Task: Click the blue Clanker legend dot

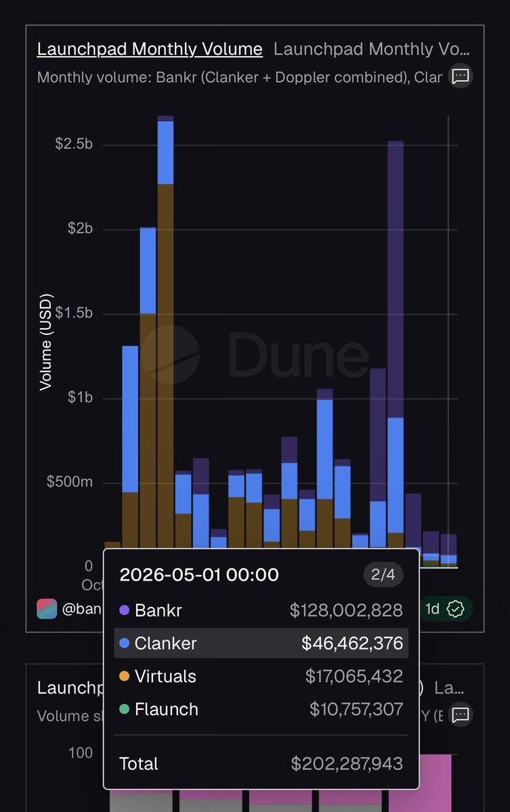Action: click(124, 644)
